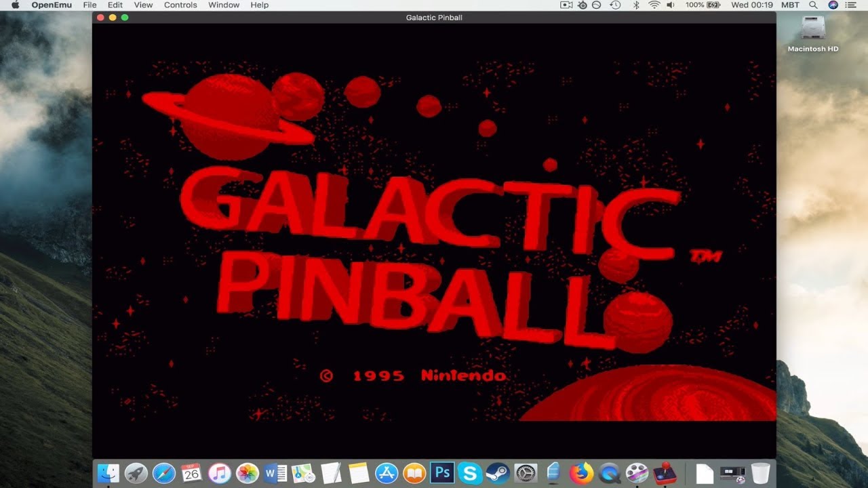Click the clock showing Wed 00:19
The width and height of the screenshot is (868, 488).
click(752, 5)
